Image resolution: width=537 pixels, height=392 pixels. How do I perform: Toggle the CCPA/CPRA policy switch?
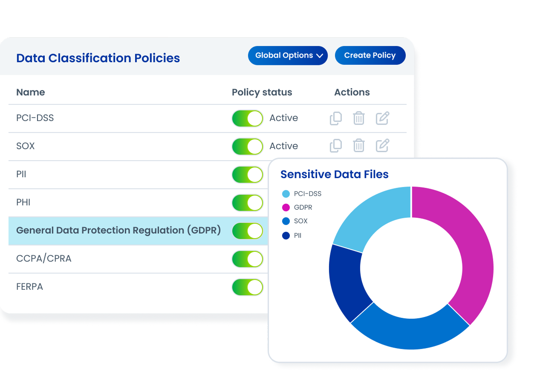248,259
